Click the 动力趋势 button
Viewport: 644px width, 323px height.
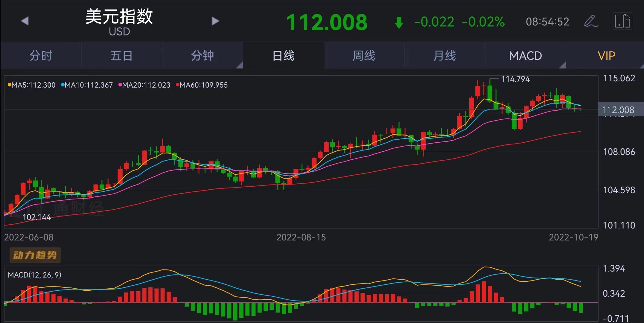tap(35, 255)
